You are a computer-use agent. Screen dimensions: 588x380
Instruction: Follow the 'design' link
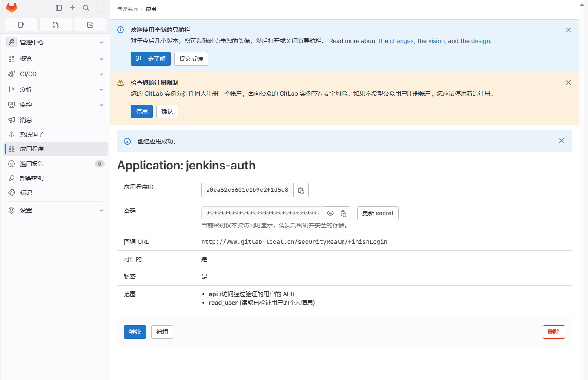coord(481,41)
